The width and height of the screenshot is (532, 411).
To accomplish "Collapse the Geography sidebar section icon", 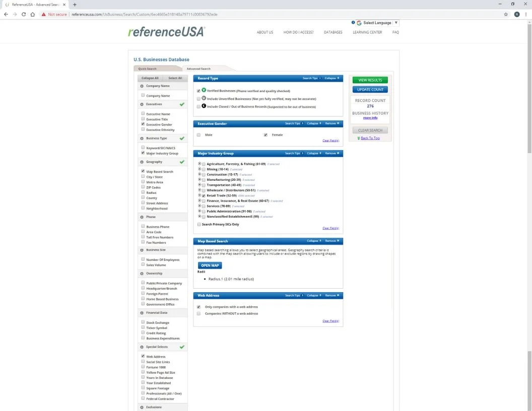I will pyautogui.click(x=142, y=162).
